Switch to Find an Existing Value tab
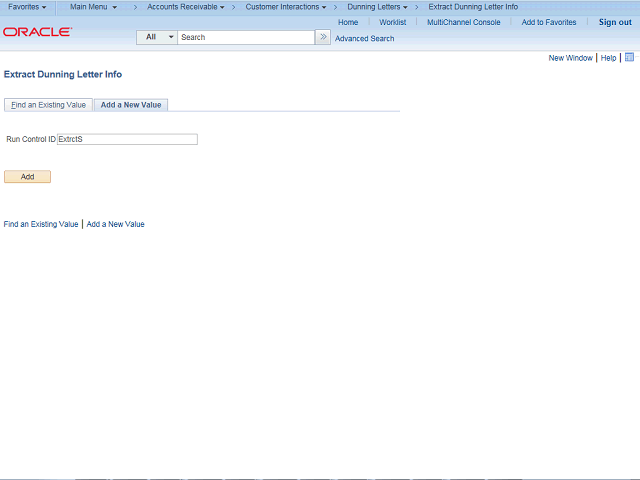This screenshot has height=480, width=640. (x=48, y=105)
